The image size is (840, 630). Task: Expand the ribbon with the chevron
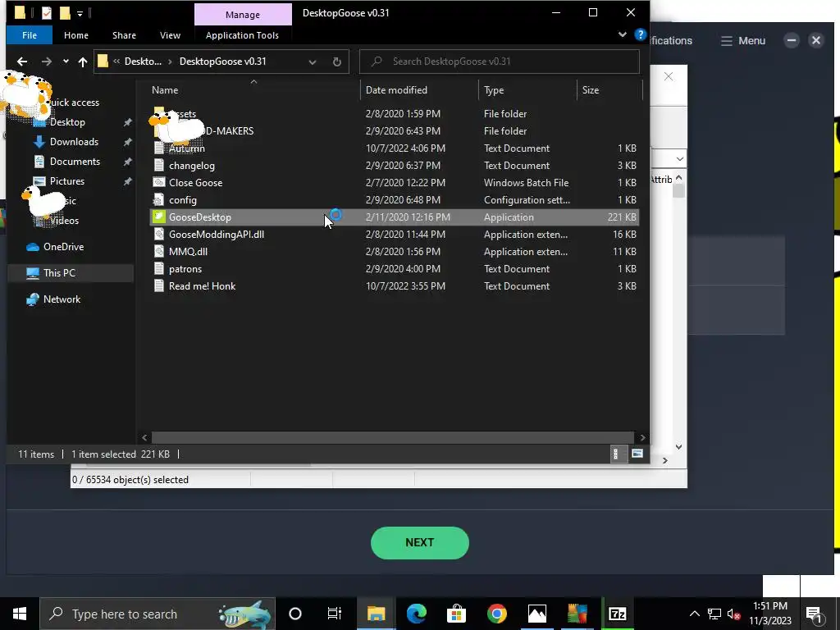click(x=622, y=34)
